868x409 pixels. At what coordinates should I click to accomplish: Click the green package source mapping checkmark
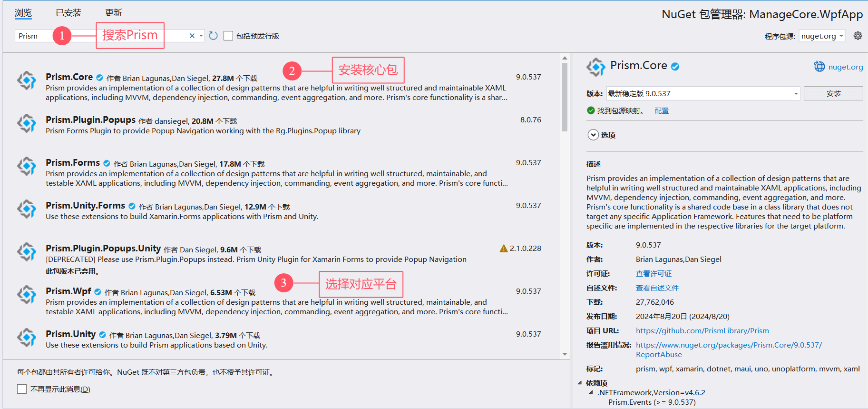pyautogui.click(x=591, y=110)
